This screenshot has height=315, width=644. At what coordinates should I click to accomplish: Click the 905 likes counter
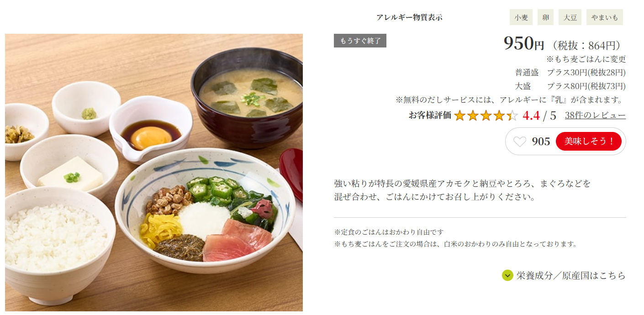click(541, 142)
